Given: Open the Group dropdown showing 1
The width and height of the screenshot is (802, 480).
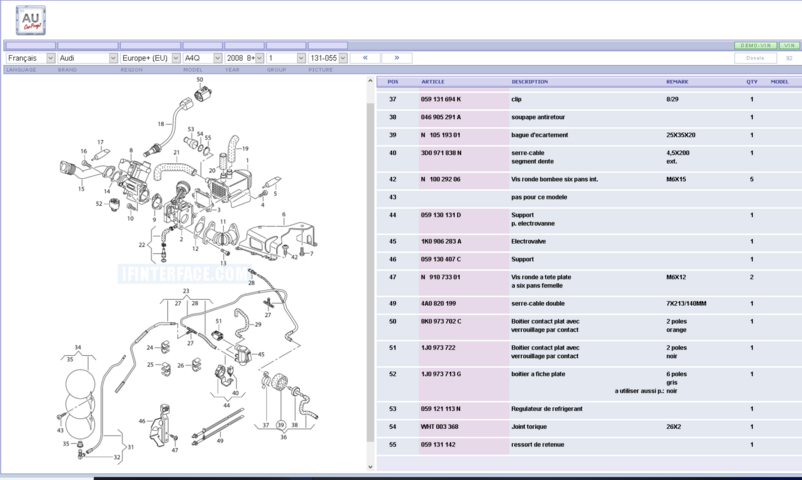Looking at the screenshot, I should tap(286, 58).
